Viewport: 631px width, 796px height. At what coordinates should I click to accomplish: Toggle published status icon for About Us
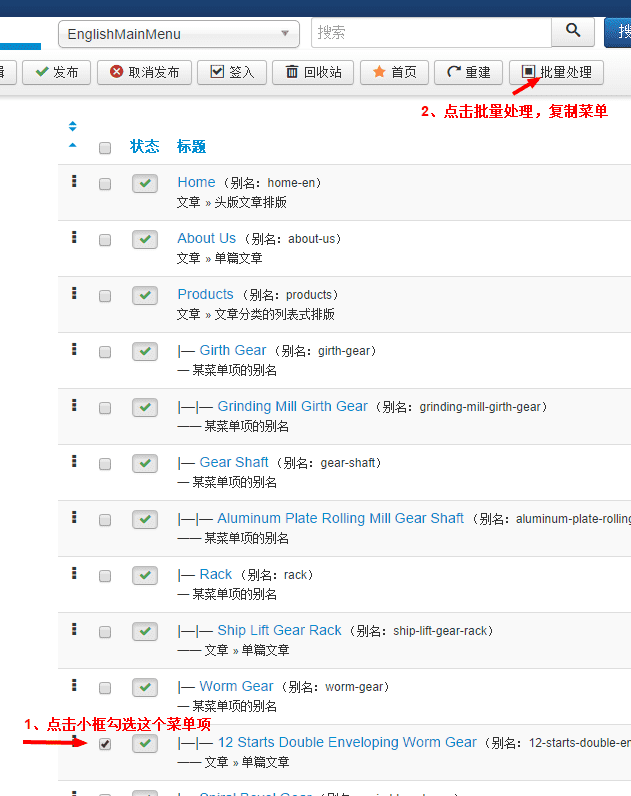click(x=145, y=240)
